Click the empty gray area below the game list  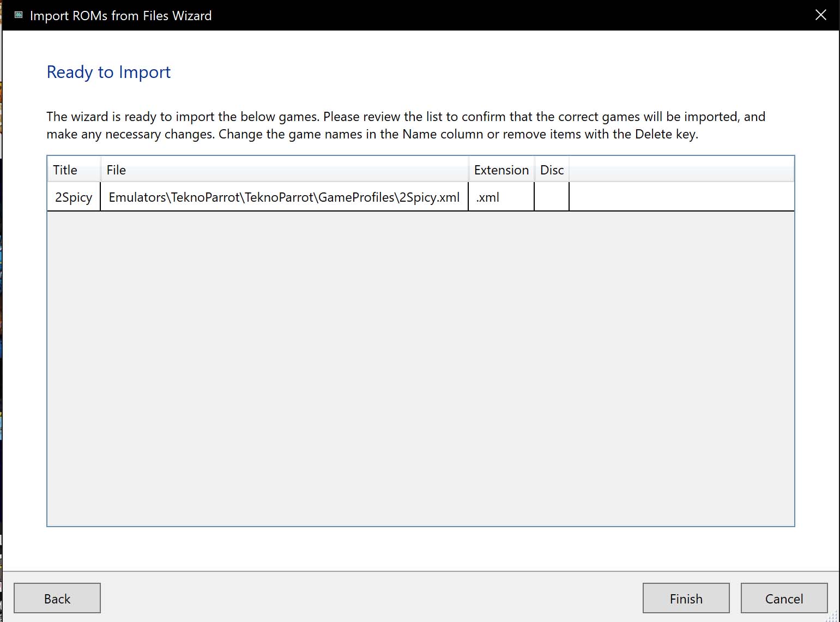420,368
